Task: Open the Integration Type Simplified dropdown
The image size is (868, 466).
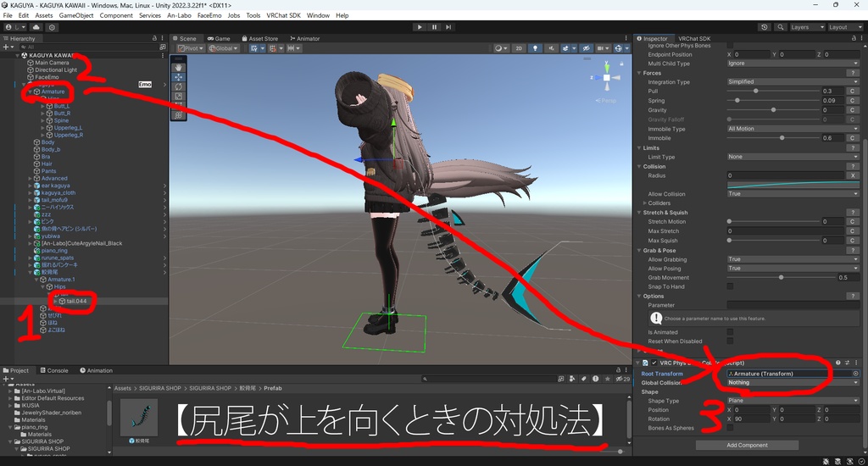Action: (793, 82)
